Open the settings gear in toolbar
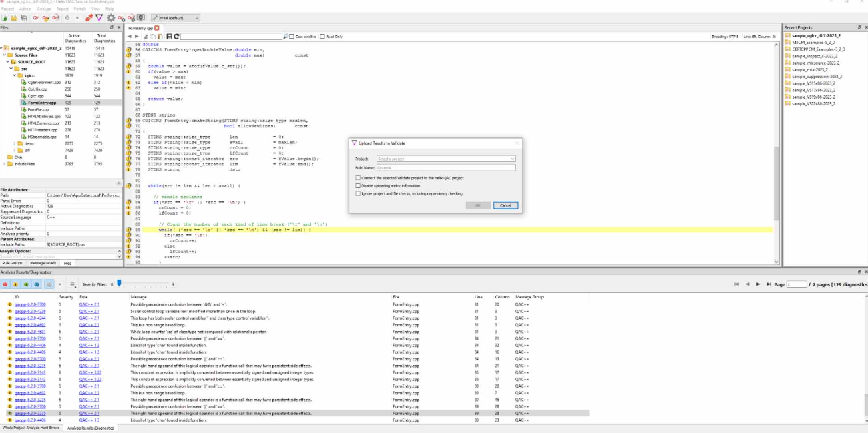Image resolution: width=868 pixels, height=433 pixels. click(111, 18)
